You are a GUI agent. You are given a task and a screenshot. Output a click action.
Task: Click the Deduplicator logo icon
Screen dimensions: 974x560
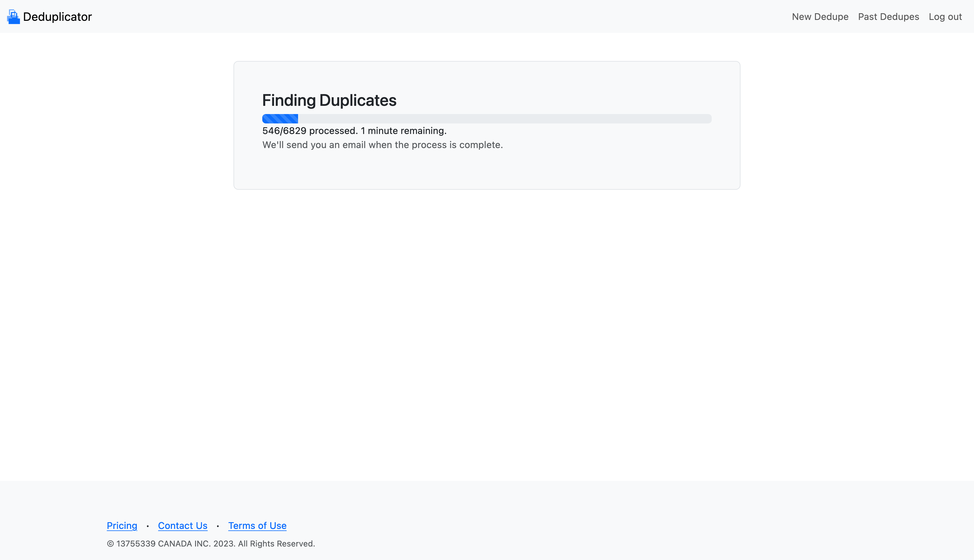pos(13,16)
